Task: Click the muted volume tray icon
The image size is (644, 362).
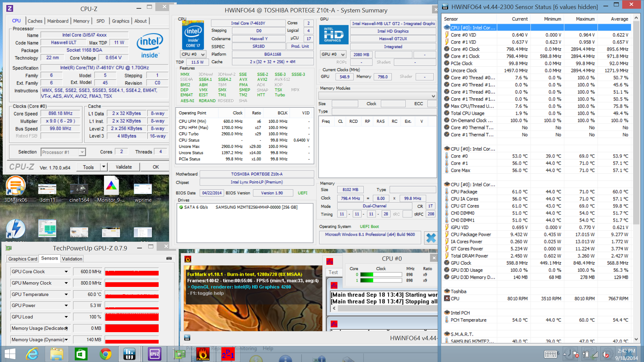Action: (x=606, y=354)
